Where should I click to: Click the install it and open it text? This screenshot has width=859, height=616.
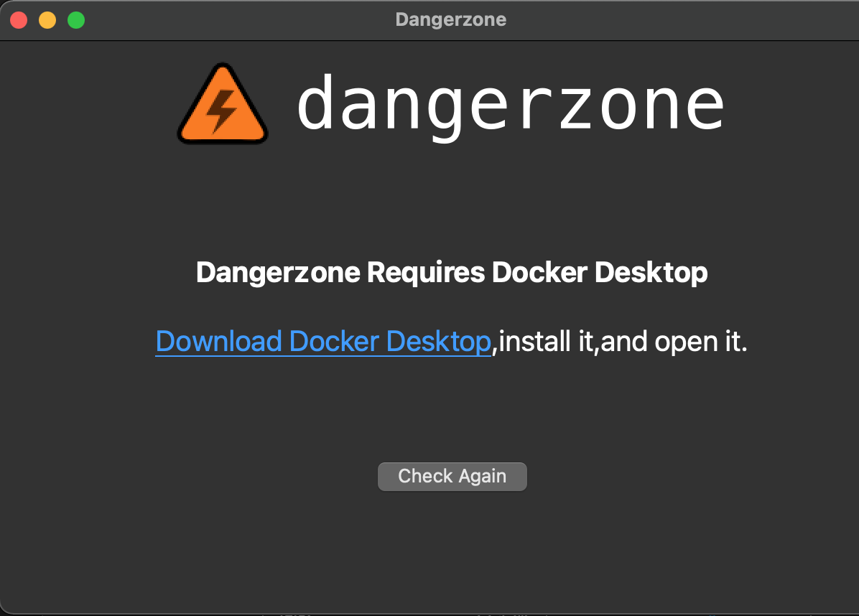click(x=621, y=341)
